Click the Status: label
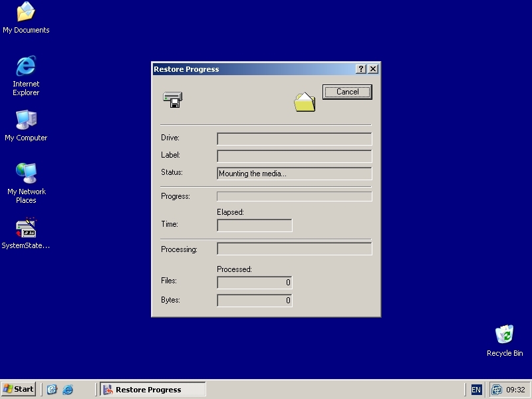Screen dimensions: 532x399 (x=172, y=172)
